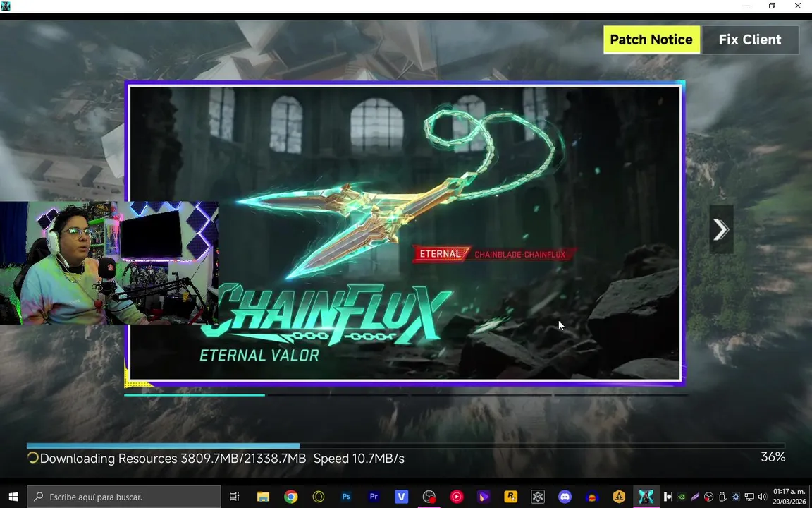Open the purple video player taskbar icon

484,497
